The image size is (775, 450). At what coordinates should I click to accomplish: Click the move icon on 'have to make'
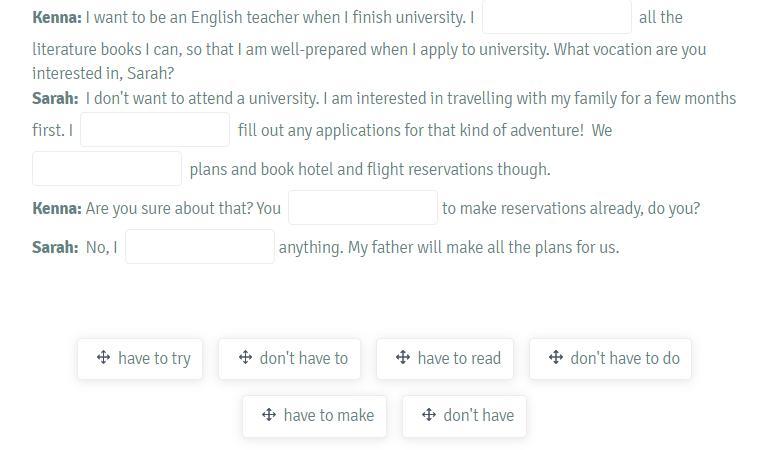[269, 414]
